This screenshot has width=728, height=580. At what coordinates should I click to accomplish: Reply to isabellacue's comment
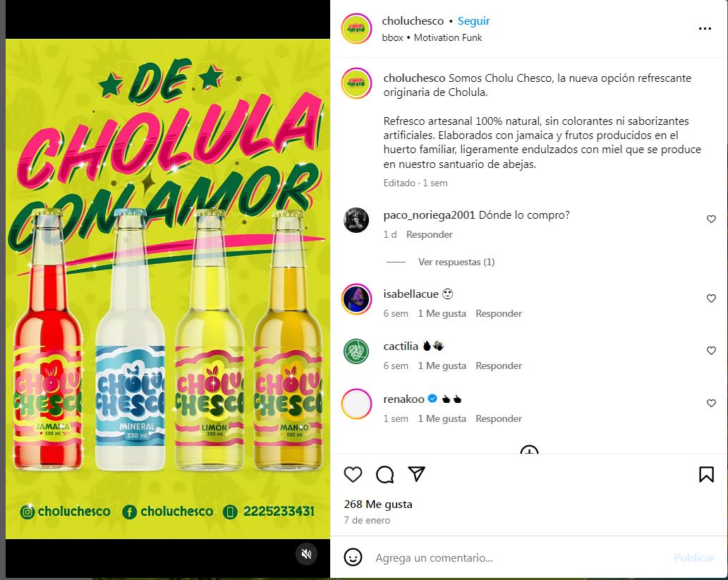click(x=499, y=313)
